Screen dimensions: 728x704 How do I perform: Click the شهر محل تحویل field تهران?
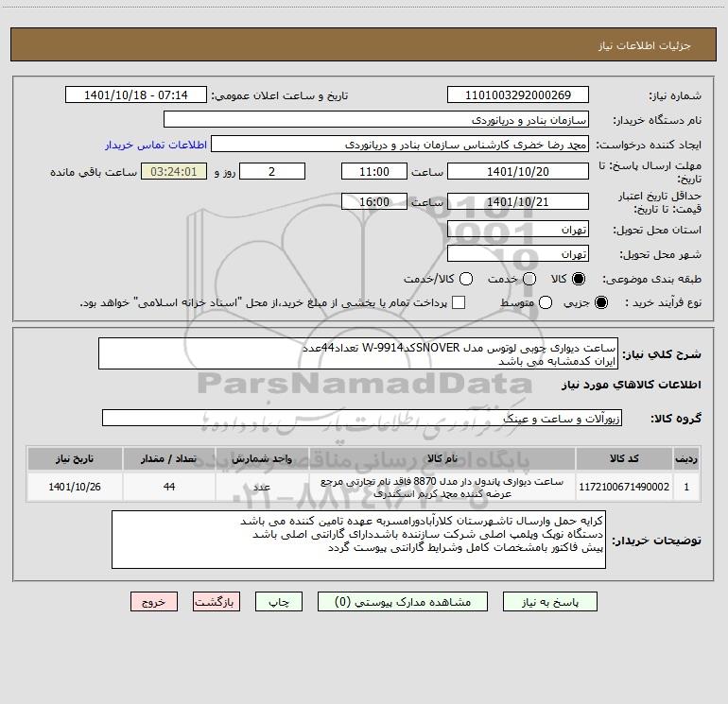coord(518,253)
